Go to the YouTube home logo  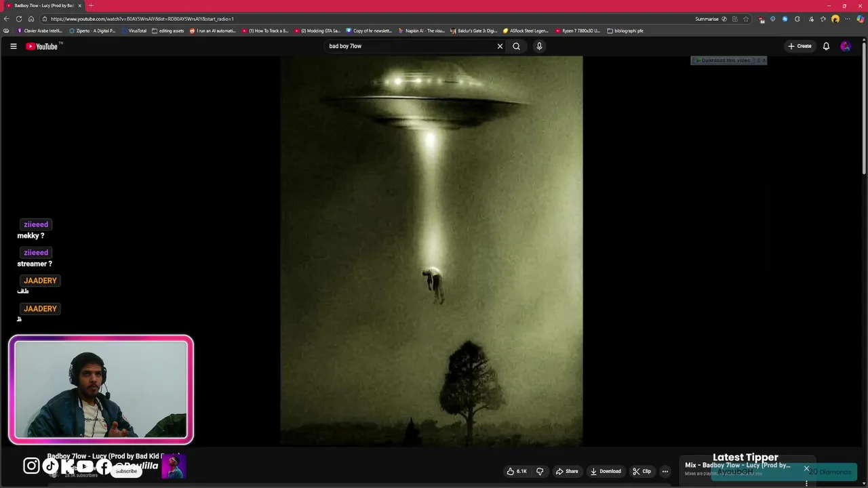point(42,46)
